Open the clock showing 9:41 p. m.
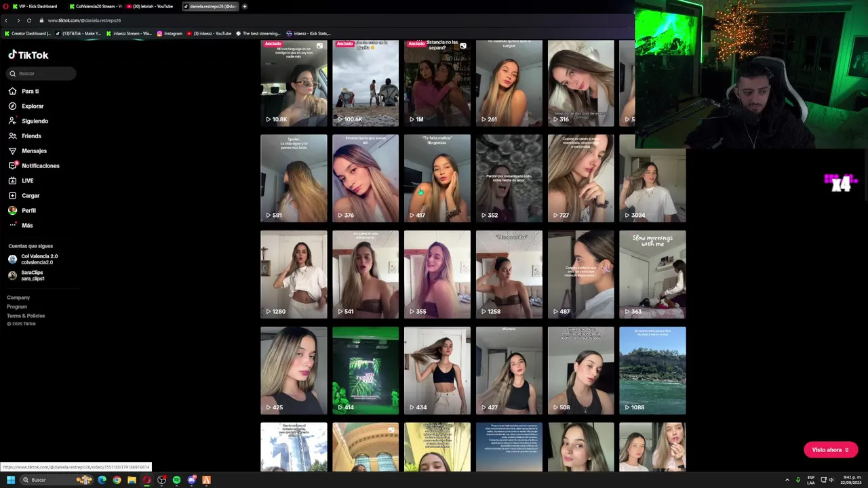 [852, 480]
